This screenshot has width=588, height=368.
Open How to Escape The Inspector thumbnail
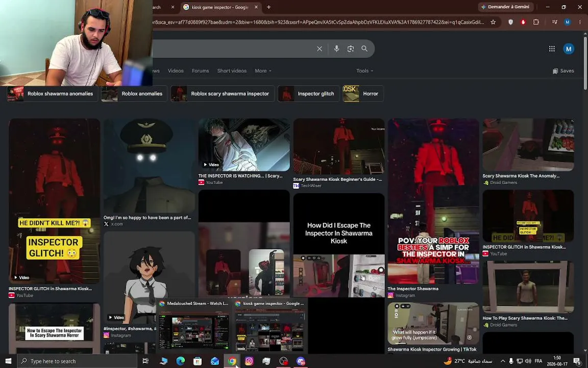click(x=55, y=328)
